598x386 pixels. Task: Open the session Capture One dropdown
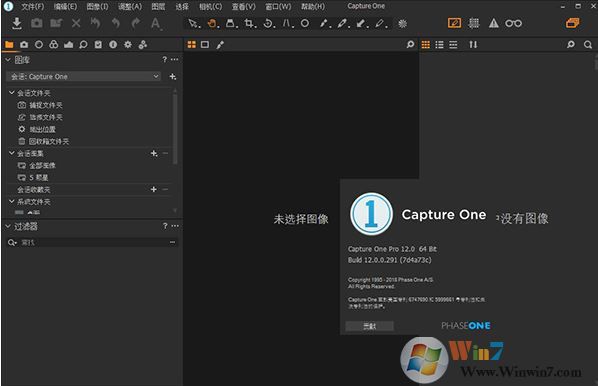(x=84, y=77)
